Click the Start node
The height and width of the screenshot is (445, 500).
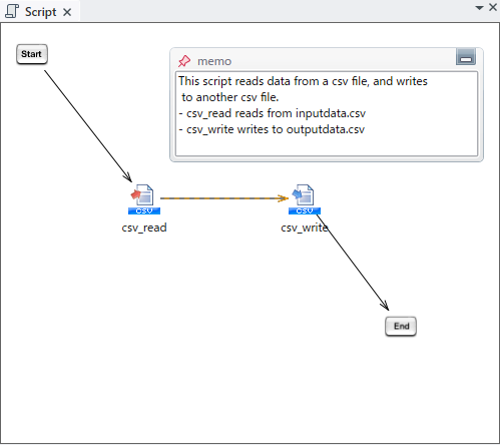point(32,54)
